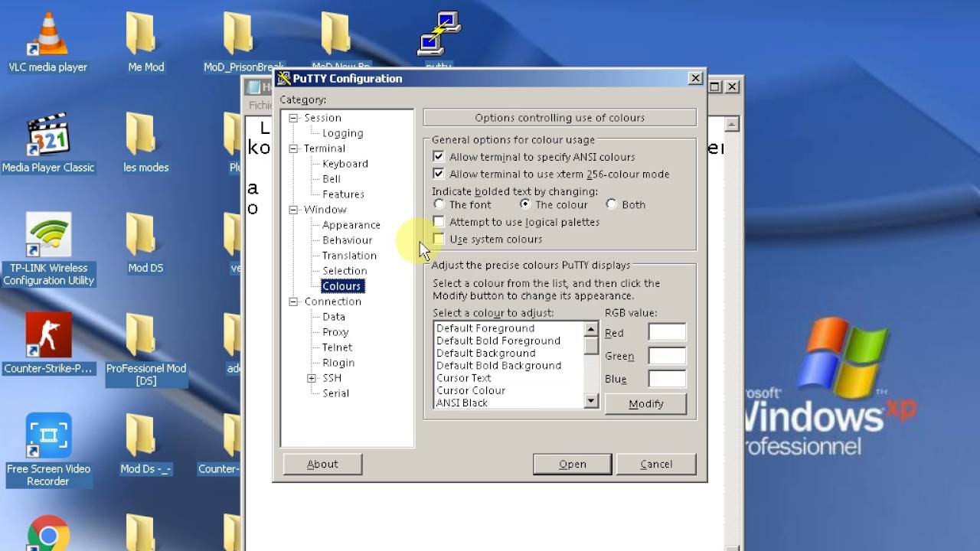Open the 'Me Mod' folder

[145, 42]
